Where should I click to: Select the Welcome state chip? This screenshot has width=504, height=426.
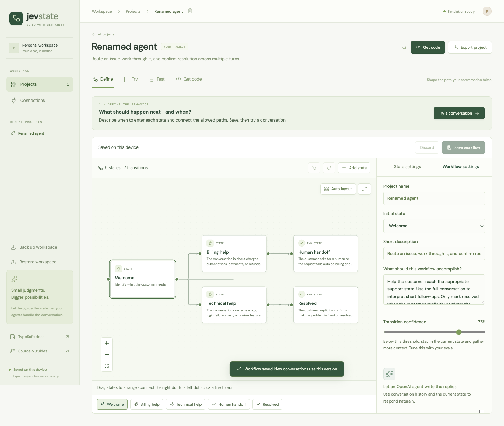(x=112, y=404)
